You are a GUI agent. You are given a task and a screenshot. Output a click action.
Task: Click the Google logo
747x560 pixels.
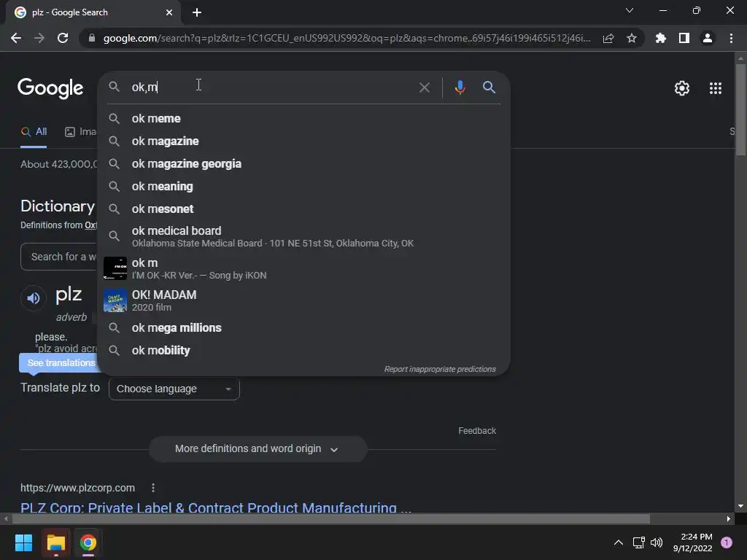point(50,88)
